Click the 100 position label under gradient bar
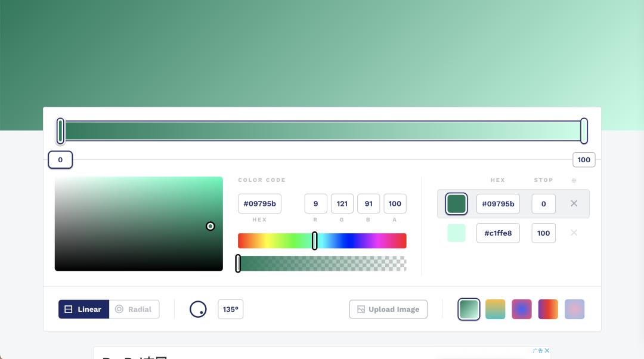This screenshot has width=644, height=359. coord(584,160)
